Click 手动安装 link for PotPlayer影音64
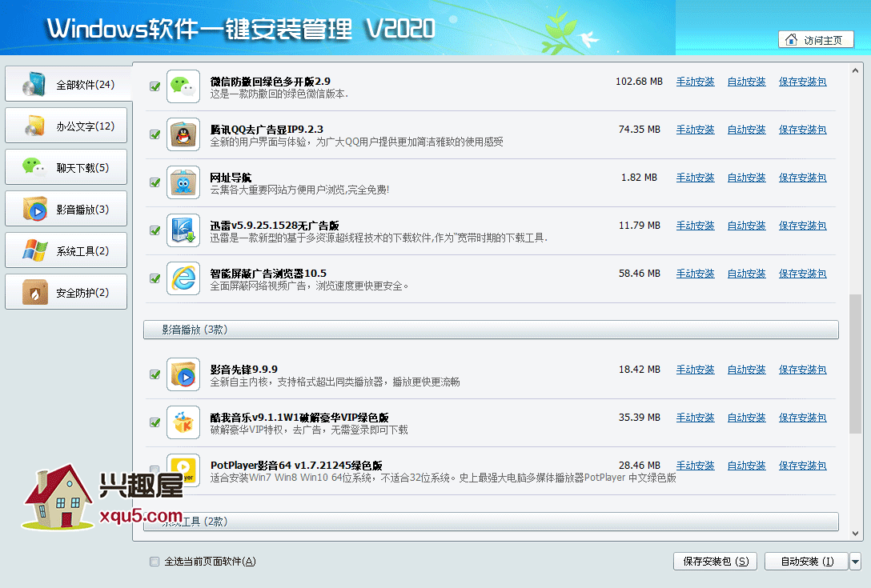 click(x=695, y=466)
